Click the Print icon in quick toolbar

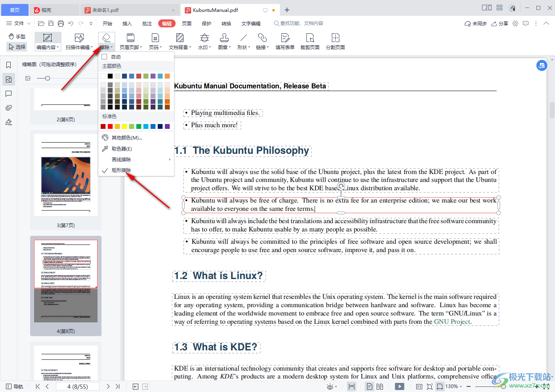pyautogui.click(x=61, y=24)
